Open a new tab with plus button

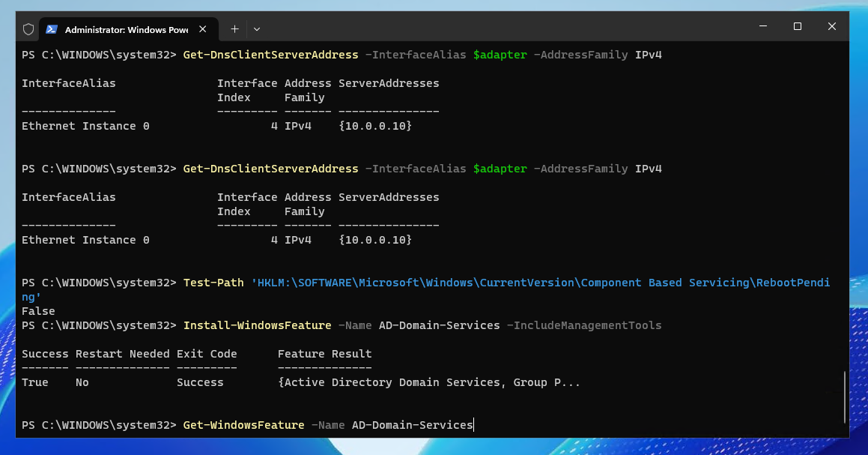[x=234, y=29]
